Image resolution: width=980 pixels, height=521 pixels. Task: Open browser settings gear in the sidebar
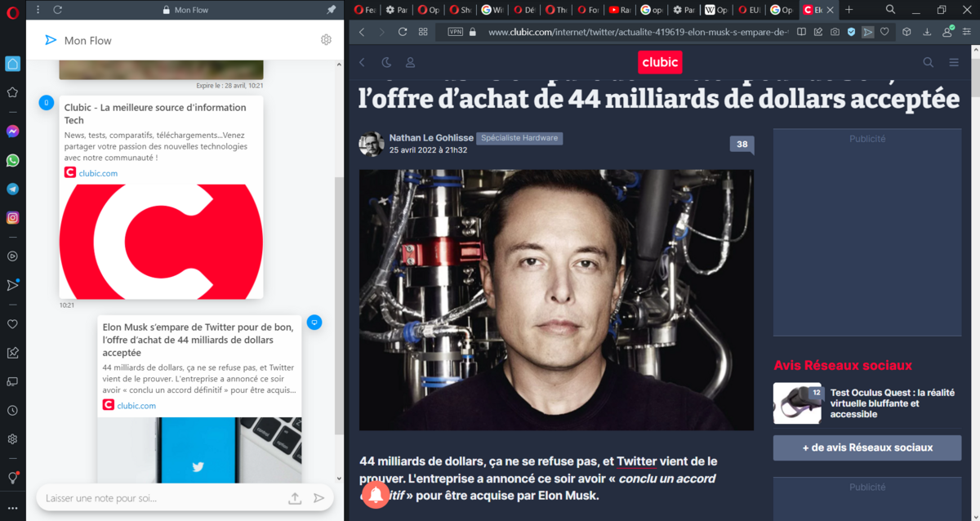12,439
